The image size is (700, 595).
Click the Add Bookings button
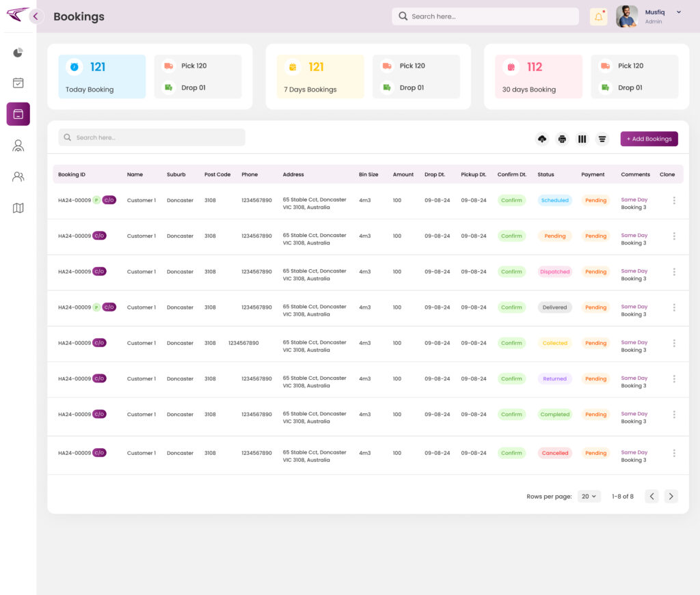point(649,139)
